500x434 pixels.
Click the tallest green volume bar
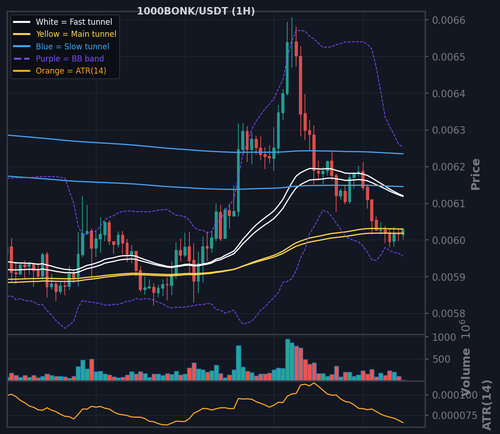click(x=288, y=360)
